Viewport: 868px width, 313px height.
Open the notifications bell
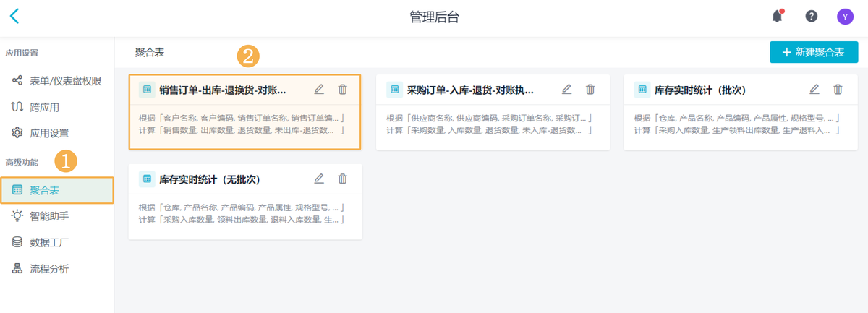click(777, 17)
